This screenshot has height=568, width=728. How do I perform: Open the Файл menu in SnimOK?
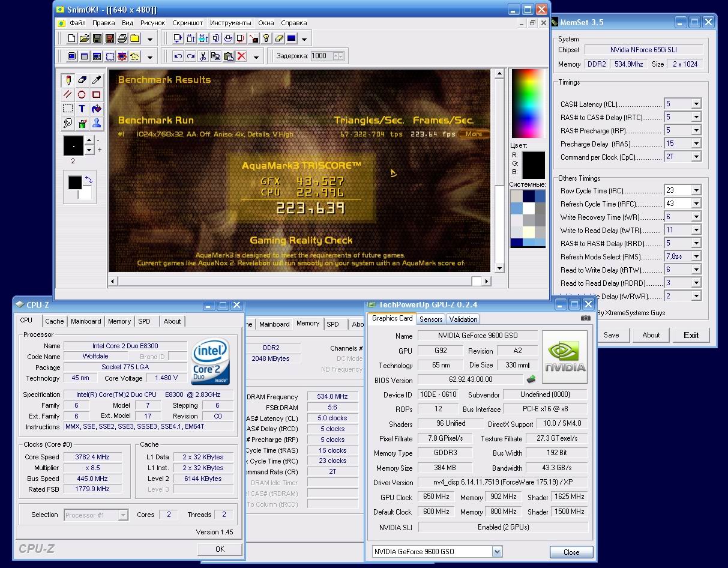[x=77, y=23]
